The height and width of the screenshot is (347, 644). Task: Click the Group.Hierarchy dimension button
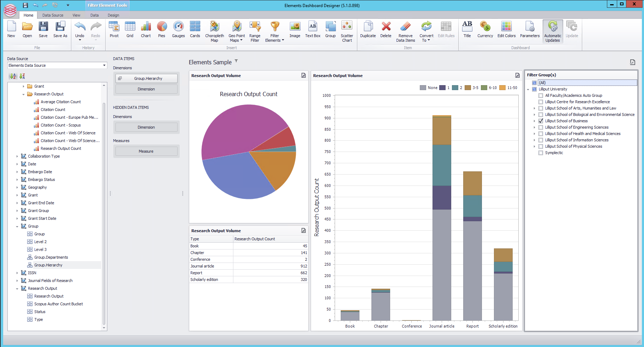tap(147, 78)
